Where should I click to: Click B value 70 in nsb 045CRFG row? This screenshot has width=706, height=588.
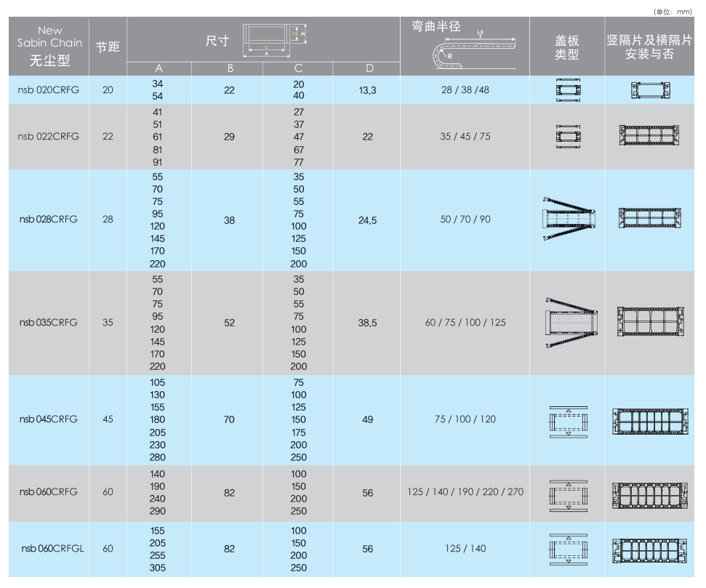pos(229,419)
